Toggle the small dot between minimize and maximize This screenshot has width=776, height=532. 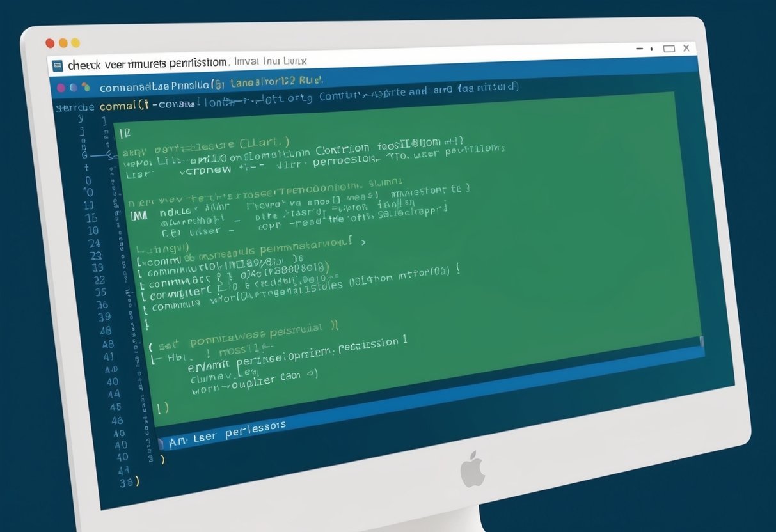(x=652, y=48)
